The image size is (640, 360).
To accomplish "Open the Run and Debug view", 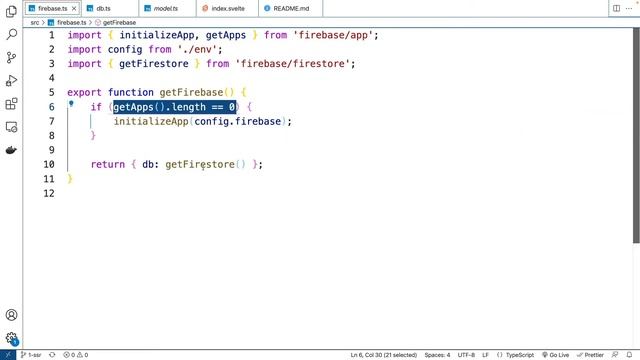I will tap(11, 81).
